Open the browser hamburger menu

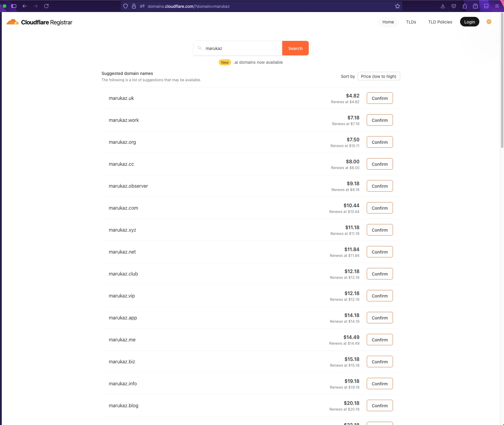(497, 6)
